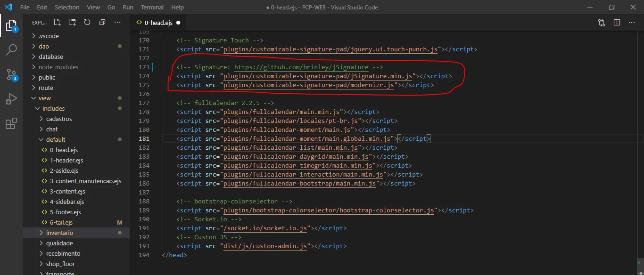The width and height of the screenshot is (644, 275).
Task: Open the Terminal menu
Action: click(x=152, y=7)
